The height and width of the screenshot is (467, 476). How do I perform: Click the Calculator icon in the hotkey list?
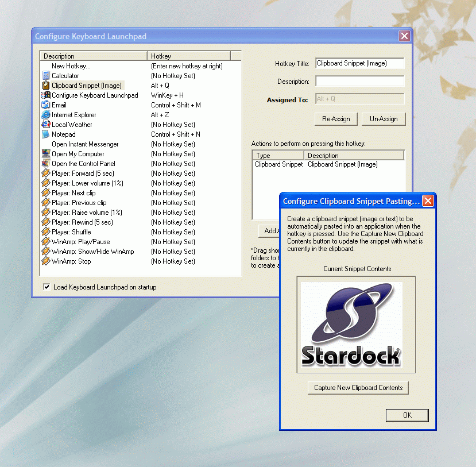coord(46,76)
